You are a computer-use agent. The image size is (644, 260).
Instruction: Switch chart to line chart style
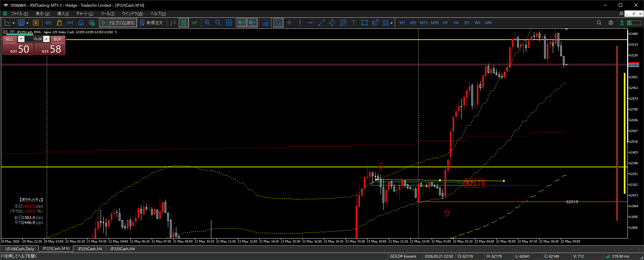(x=194, y=23)
